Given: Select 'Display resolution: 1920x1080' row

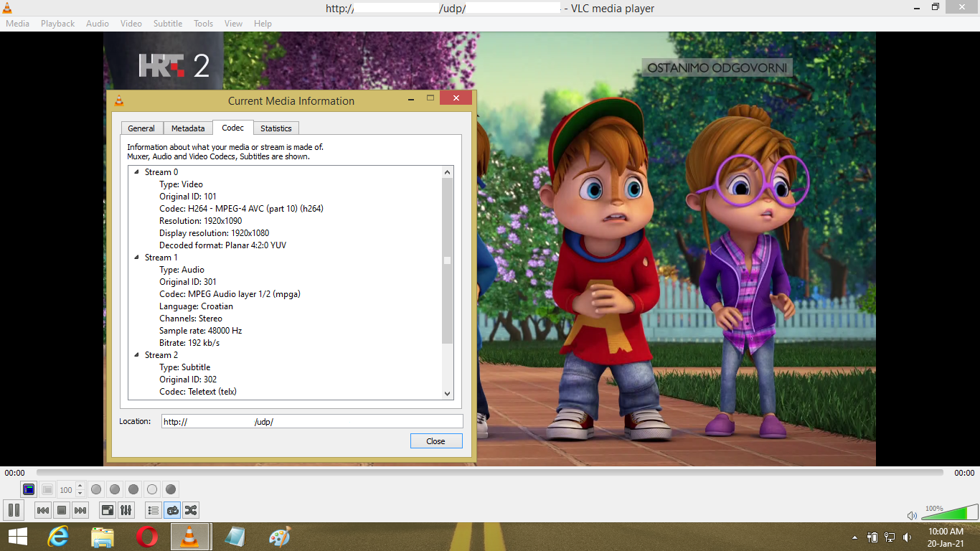Looking at the screenshot, I should (215, 233).
